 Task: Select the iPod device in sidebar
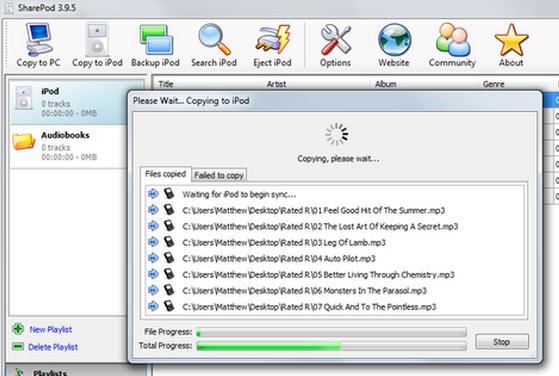click(69, 102)
